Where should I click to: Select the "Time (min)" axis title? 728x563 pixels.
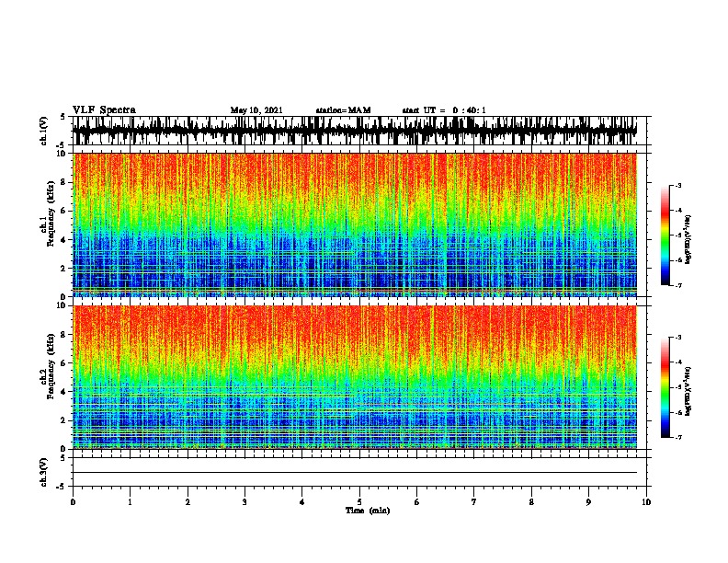(x=368, y=511)
